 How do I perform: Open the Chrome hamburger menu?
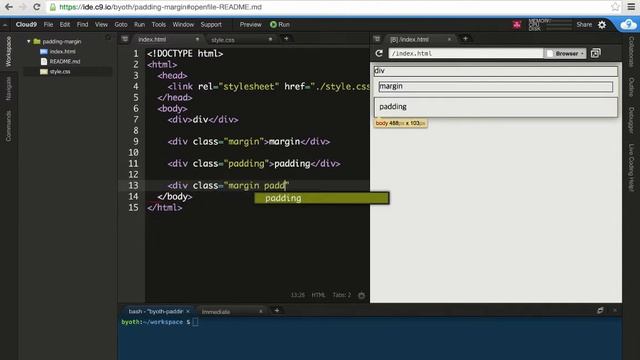point(631,7)
